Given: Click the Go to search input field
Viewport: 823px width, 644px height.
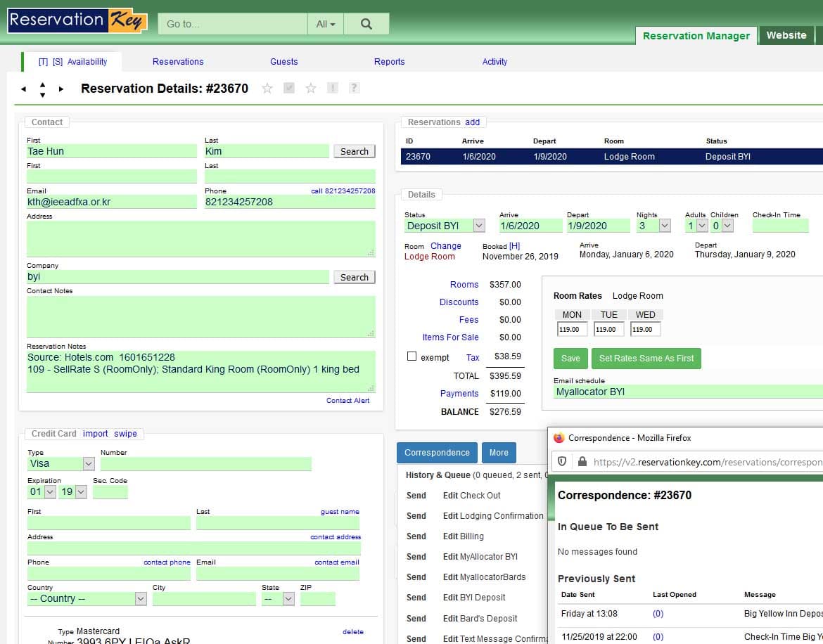Looking at the screenshot, I should pyautogui.click(x=232, y=23).
